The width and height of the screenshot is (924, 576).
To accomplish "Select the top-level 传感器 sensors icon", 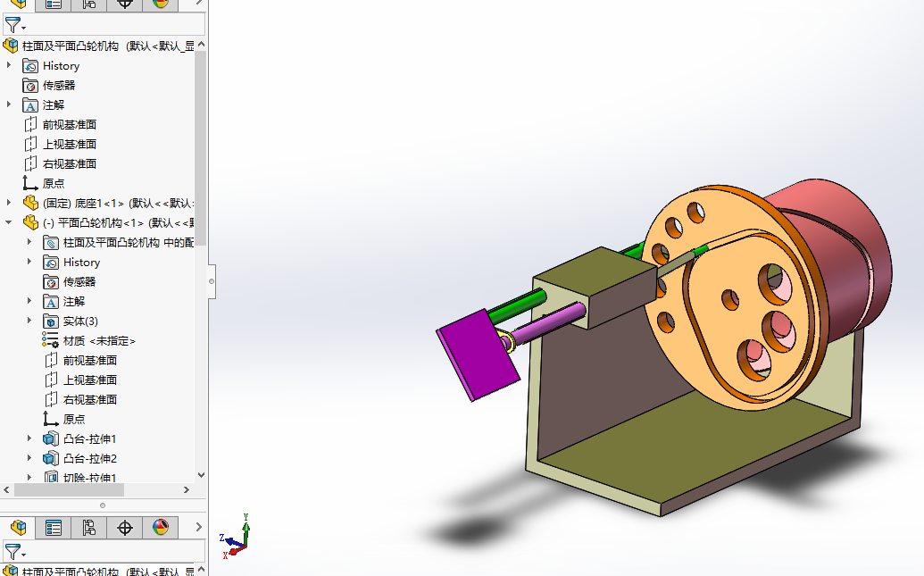I will pos(30,86).
